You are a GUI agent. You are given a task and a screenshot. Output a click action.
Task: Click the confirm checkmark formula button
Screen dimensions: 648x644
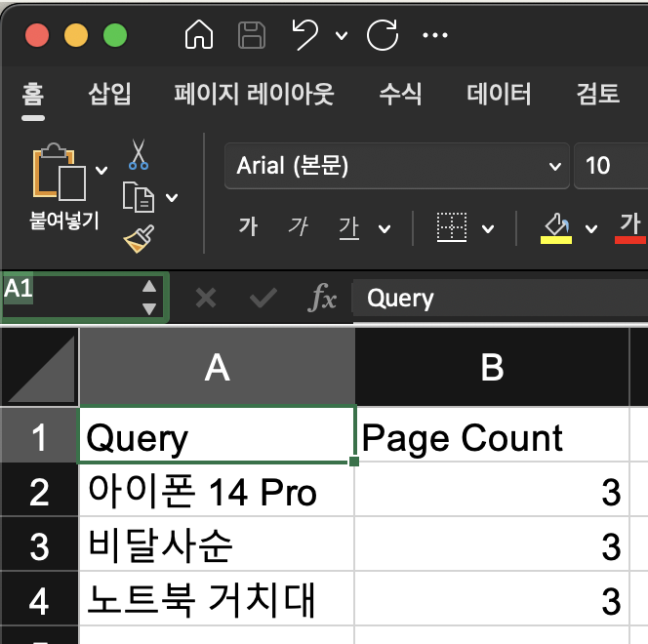263,298
